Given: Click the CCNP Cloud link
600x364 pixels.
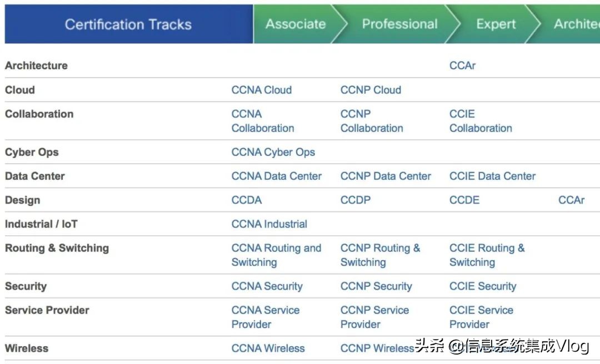Looking at the screenshot, I should [371, 90].
